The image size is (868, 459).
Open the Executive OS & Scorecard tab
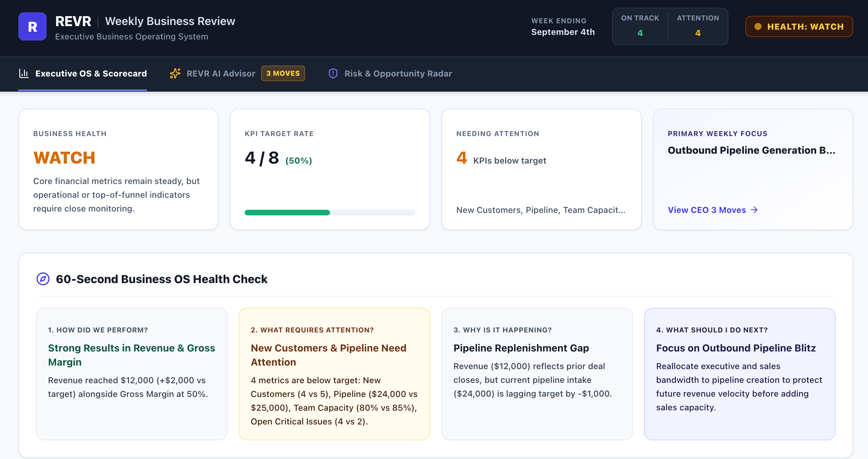pos(82,73)
